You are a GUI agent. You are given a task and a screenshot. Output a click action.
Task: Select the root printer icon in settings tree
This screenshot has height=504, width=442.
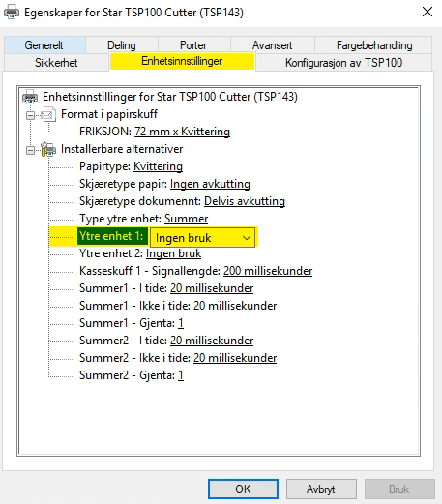click(30, 97)
